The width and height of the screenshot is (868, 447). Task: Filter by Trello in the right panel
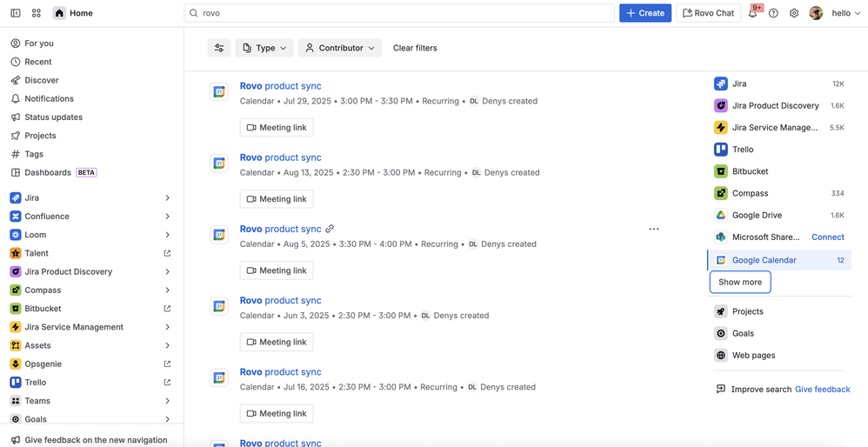(x=779, y=150)
